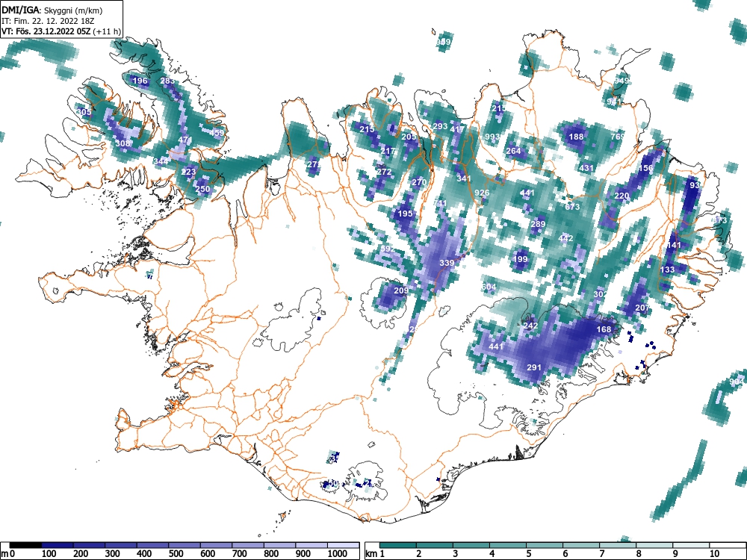Click the visibility value '302' on the map
This screenshot has width=747, height=560.
tap(601, 294)
